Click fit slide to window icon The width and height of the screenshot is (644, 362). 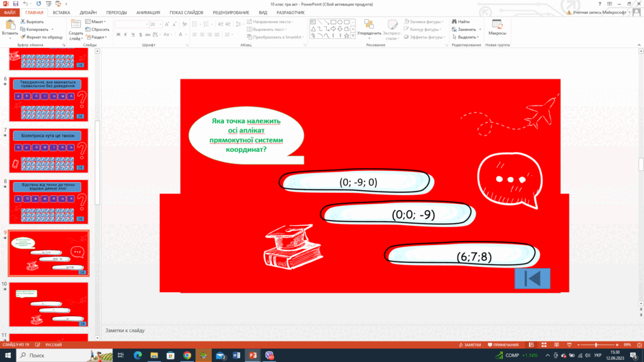639,345
